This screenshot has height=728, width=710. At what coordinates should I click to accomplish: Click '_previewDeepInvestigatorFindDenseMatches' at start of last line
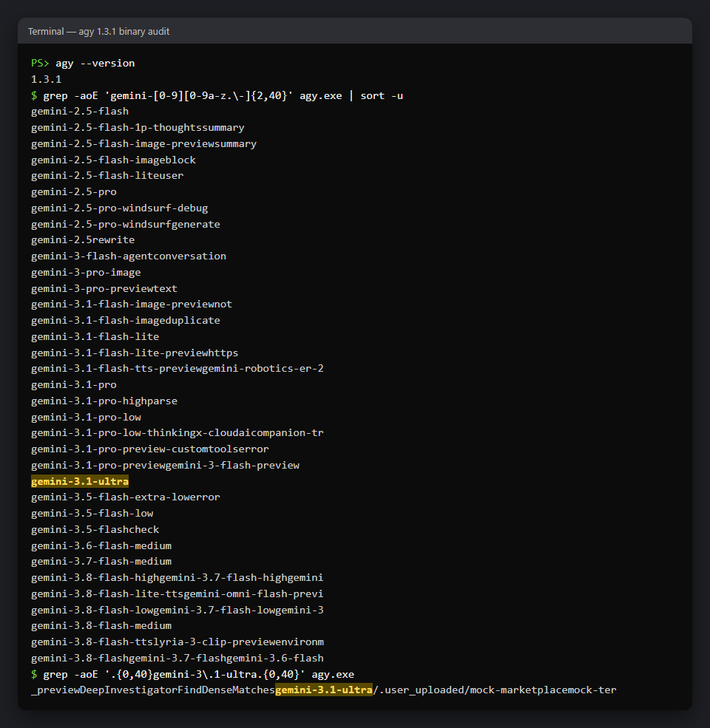[x=153, y=690]
